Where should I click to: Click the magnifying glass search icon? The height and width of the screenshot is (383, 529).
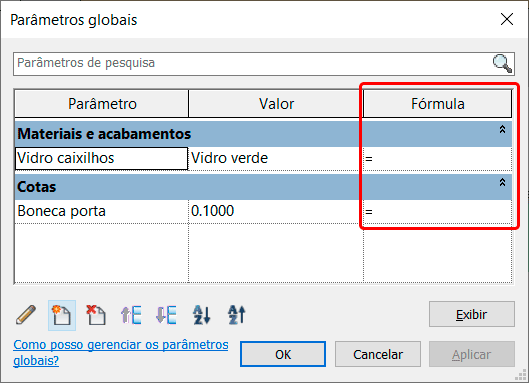point(502,63)
